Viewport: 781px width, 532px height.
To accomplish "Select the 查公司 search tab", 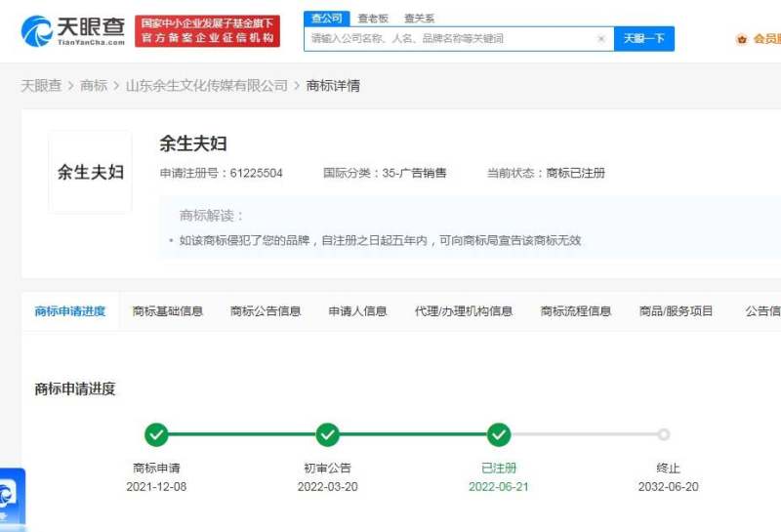I will click(x=325, y=18).
